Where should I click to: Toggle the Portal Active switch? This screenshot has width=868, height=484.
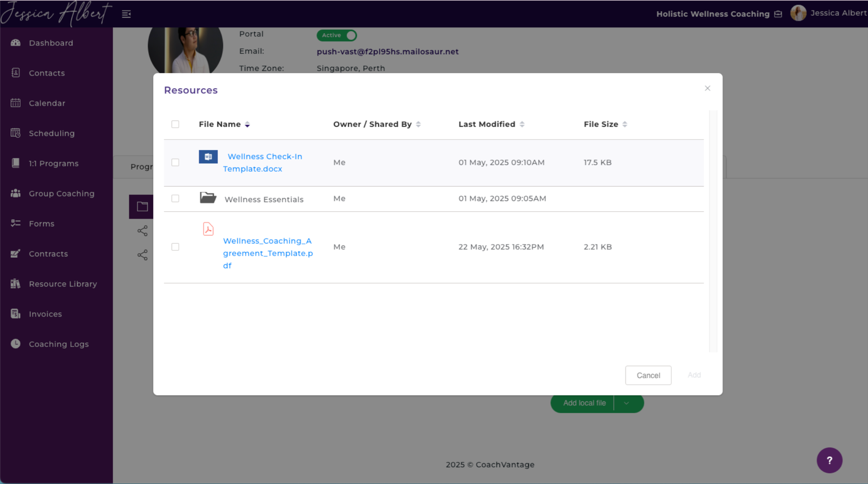[337, 35]
